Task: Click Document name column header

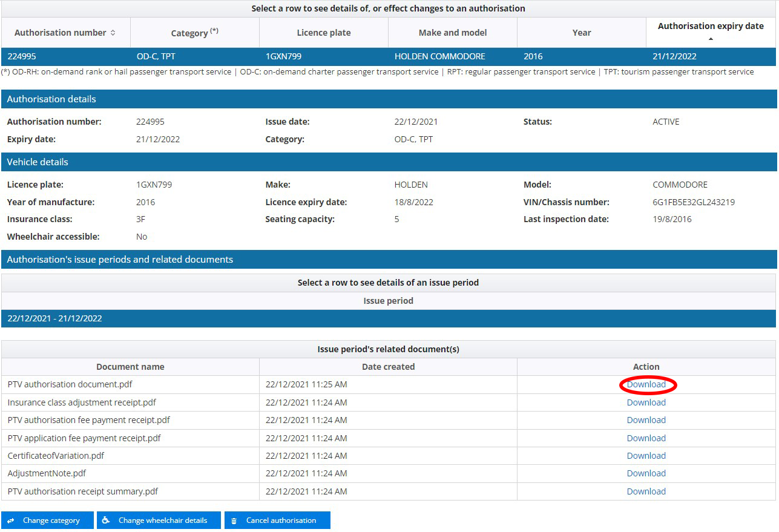Action: (130, 367)
